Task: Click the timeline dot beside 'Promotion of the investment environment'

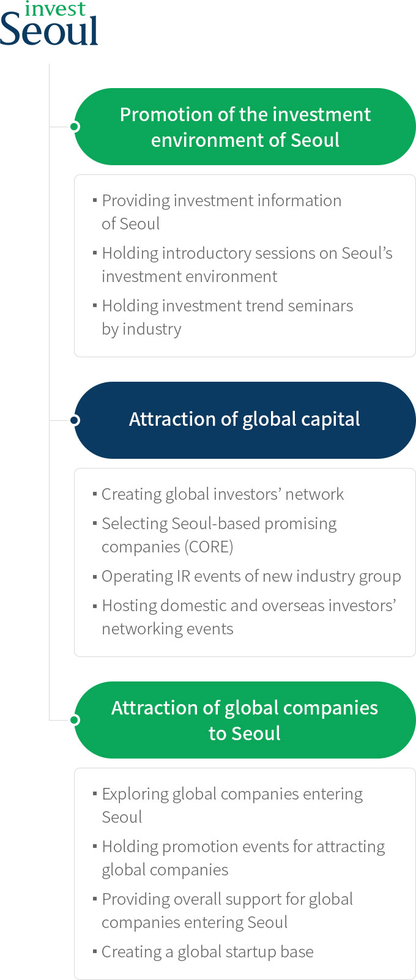Action: (75, 127)
